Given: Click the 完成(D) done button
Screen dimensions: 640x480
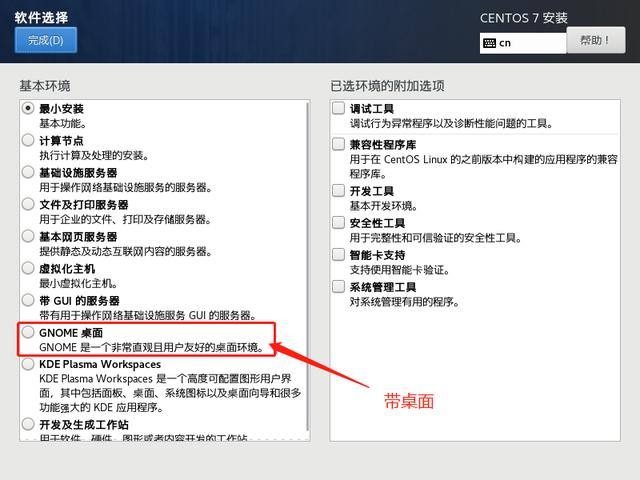Looking at the screenshot, I should 46,40.
